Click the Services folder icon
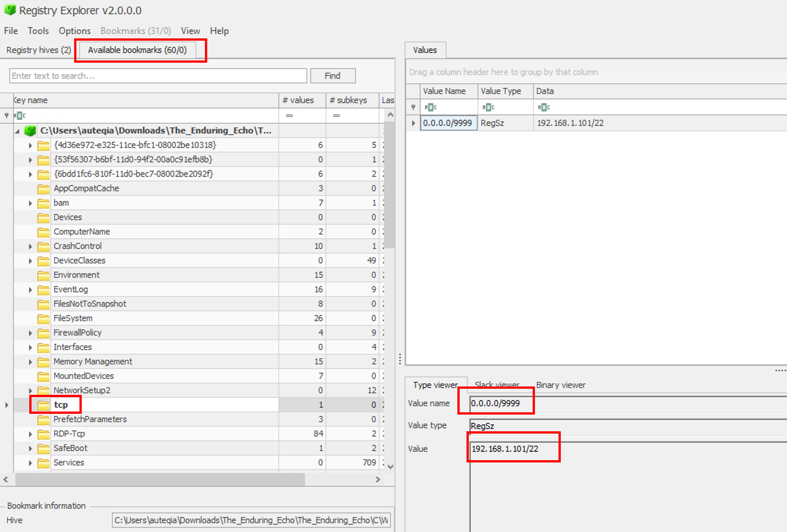Viewport: 787px width, 532px height. click(x=44, y=463)
